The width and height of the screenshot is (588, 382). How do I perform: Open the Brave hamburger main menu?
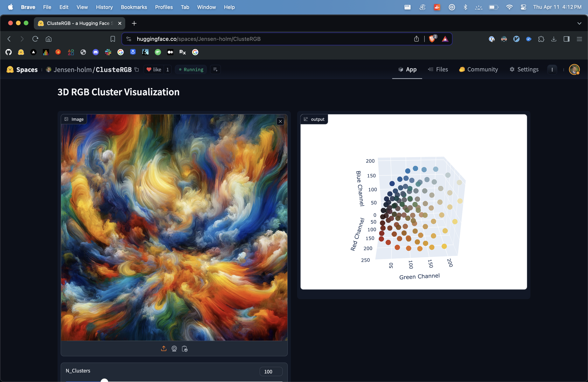click(x=579, y=39)
